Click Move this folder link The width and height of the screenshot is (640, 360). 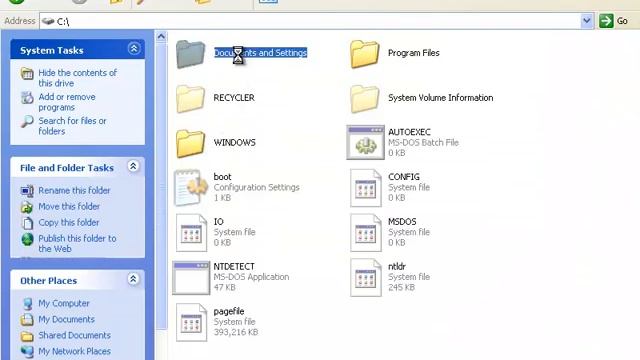pos(69,207)
